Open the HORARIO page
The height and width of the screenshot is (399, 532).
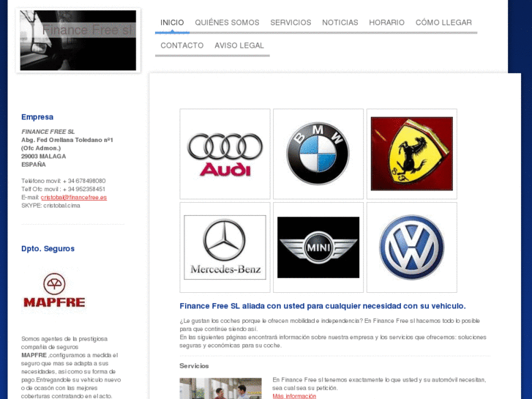coord(387,23)
